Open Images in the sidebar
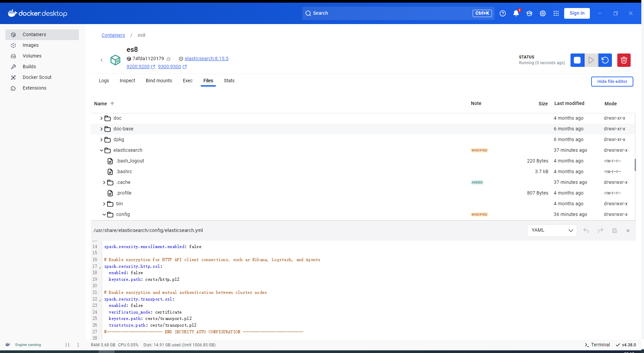The height and width of the screenshot is (353, 644). coord(42,45)
